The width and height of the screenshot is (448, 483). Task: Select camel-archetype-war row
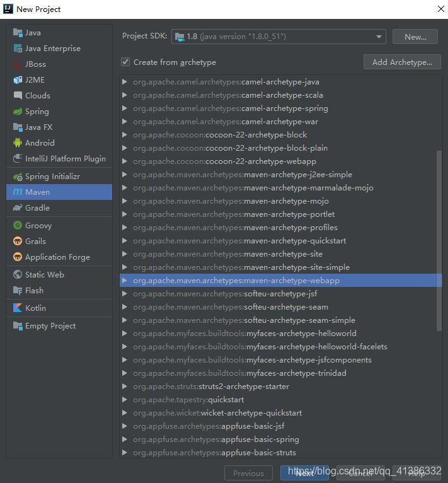[280, 122]
